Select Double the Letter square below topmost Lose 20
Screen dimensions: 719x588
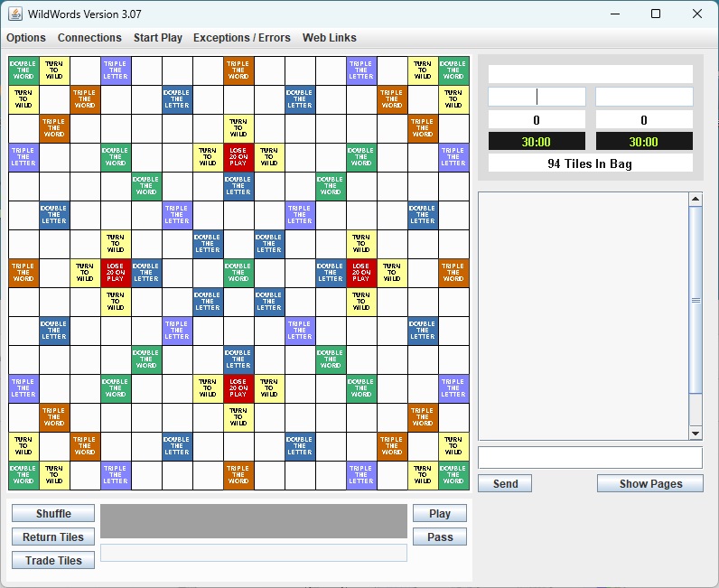pyautogui.click(x=238, y=186)
